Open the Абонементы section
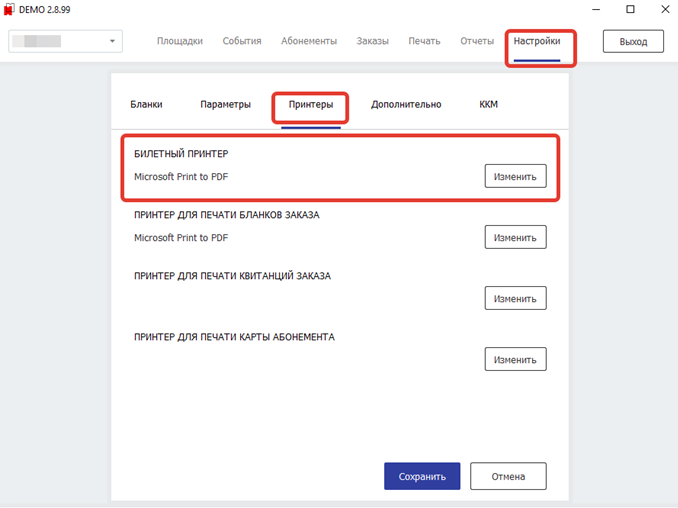The height and width of the screenshot is (508, 678). [x=309, y=42]
